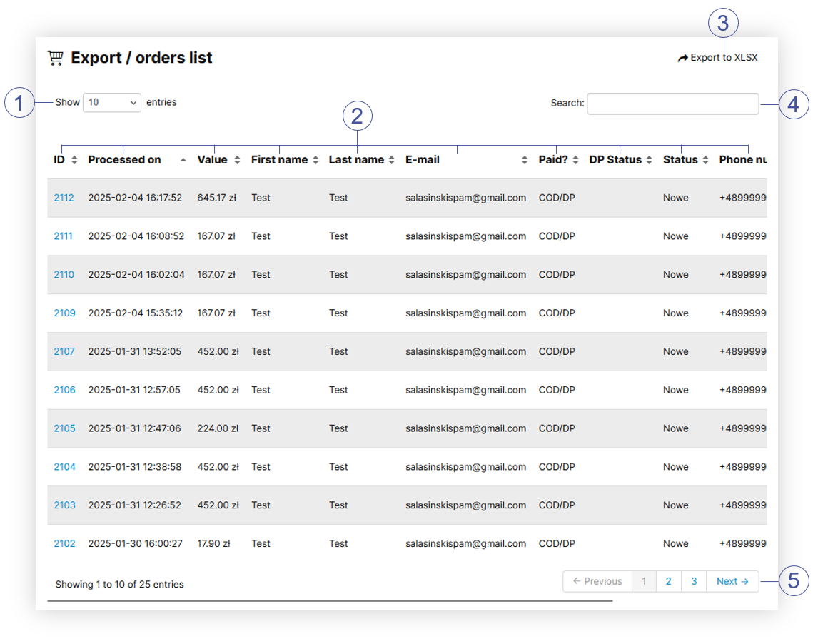Open order 2112 link
This screenshot has height=644, width=818.
[x=64, y=198]
